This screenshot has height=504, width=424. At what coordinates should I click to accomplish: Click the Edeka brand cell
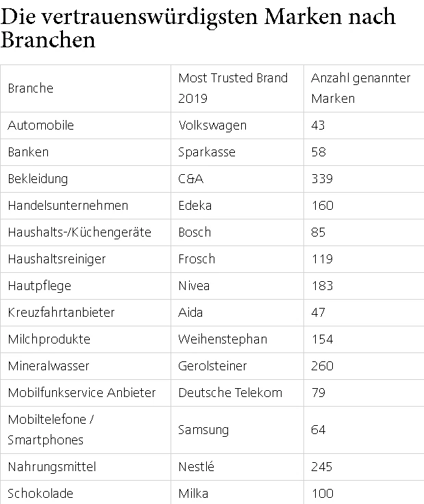click(195, 206)
